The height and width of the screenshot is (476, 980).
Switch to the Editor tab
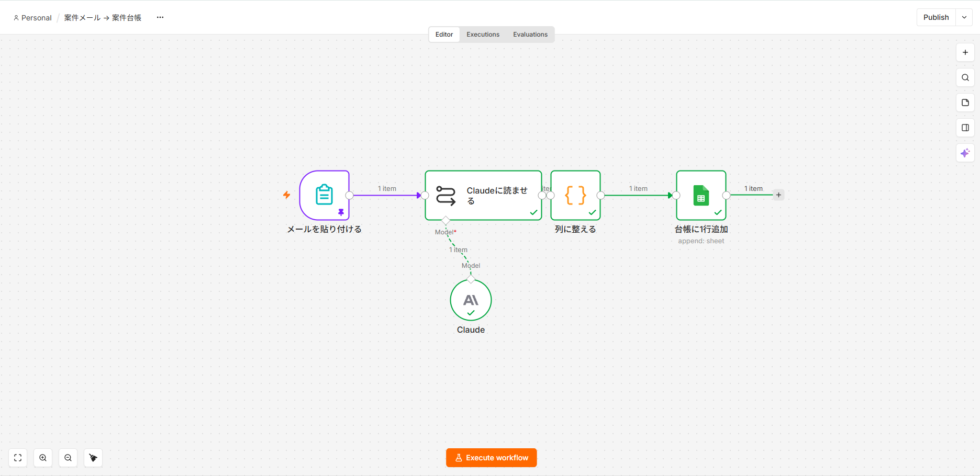click(x=444, y=35)
